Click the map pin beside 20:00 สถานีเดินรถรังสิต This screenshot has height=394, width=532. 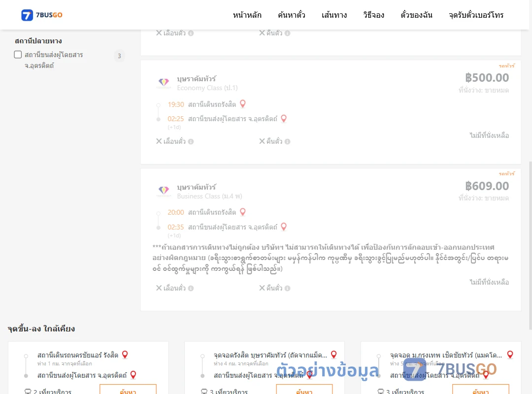242,212
